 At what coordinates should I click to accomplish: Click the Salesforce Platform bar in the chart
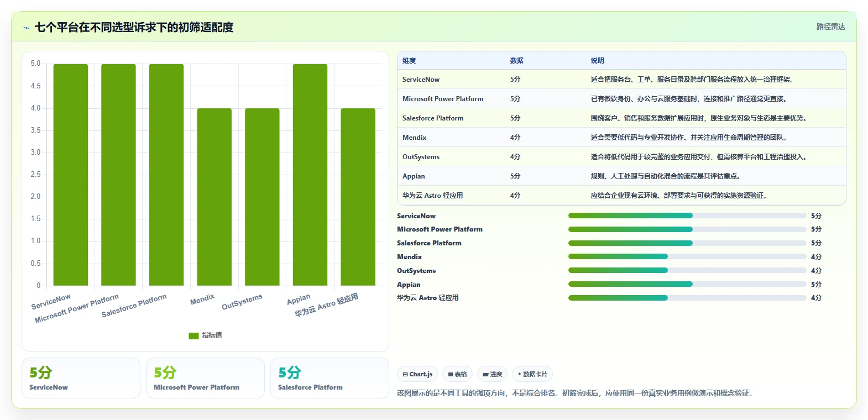[x=166, y=175]
